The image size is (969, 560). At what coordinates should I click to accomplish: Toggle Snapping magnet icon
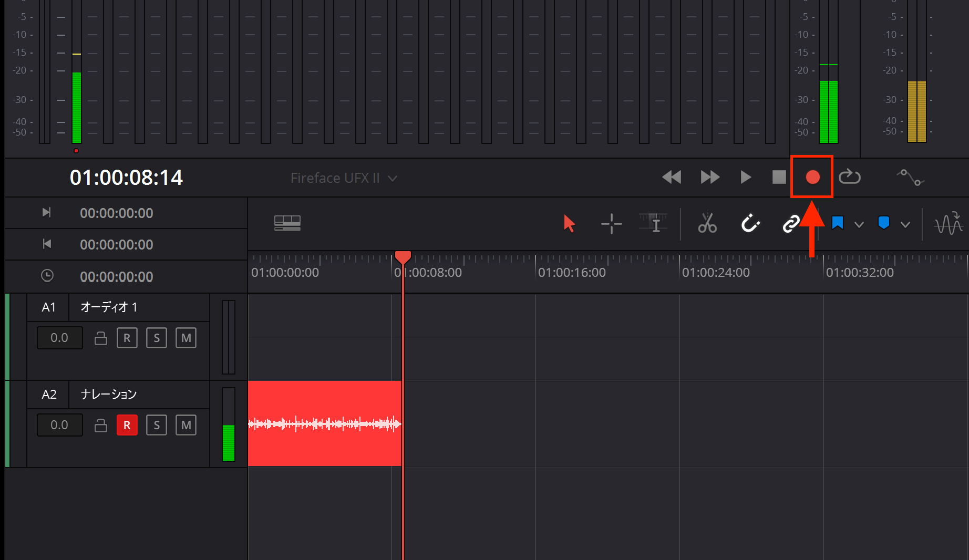[x=750, y=224]
